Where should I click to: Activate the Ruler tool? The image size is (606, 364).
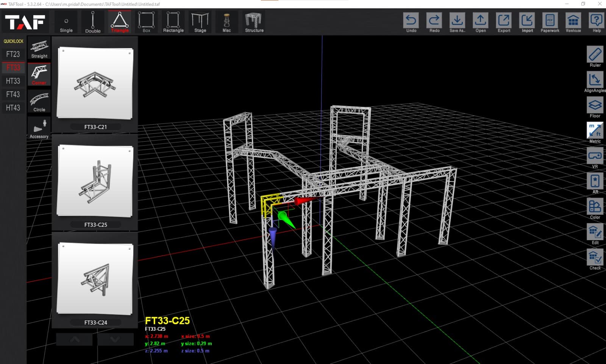[x=595, y=57]
